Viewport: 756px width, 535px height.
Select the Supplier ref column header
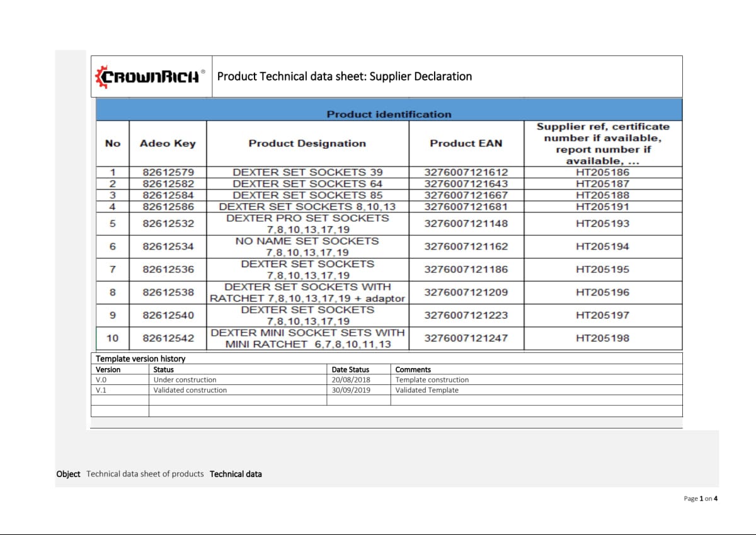coord(602,144)
